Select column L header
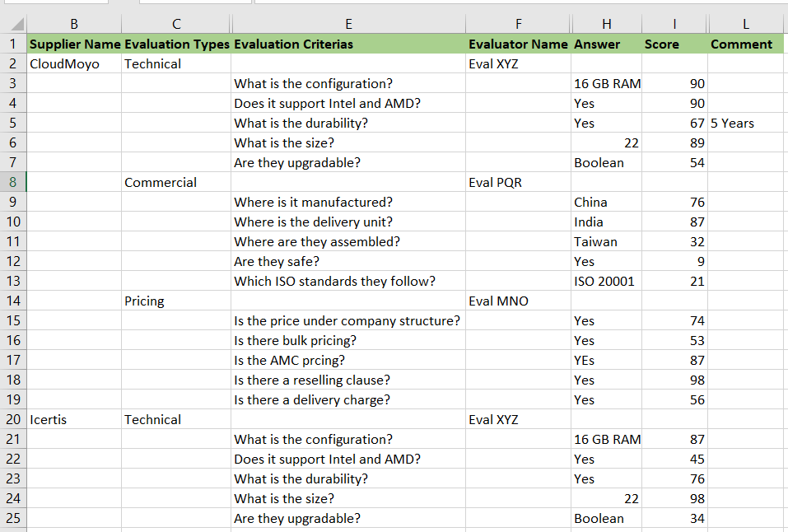 pyautogui.click(x=745, y=25)
